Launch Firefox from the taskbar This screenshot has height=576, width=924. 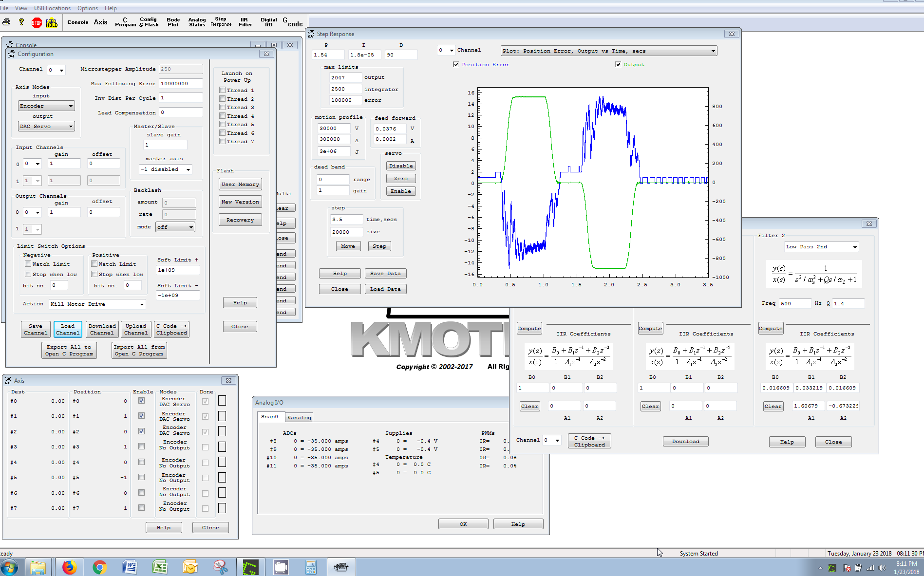pos(69,567)
